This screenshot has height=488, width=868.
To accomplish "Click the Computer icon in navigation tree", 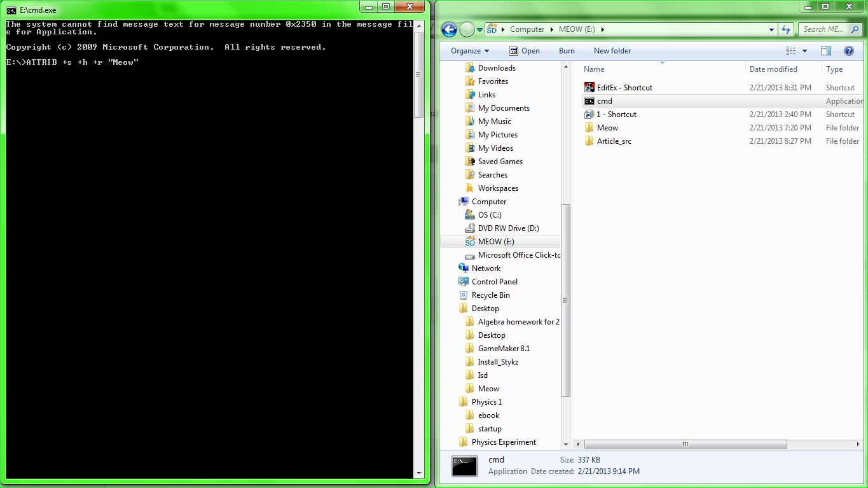I will (464, 202).
